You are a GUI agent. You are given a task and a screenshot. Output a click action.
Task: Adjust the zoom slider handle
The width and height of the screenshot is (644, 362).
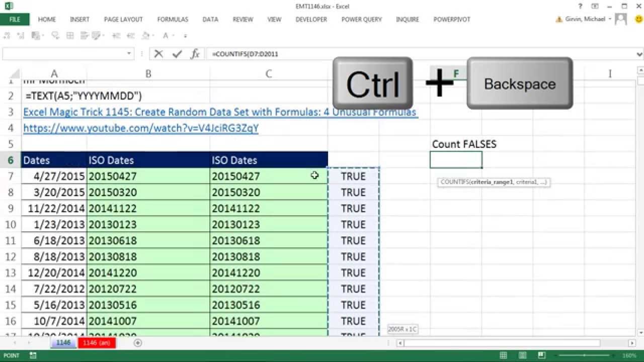pyautogui.click(x=584, y=355)
